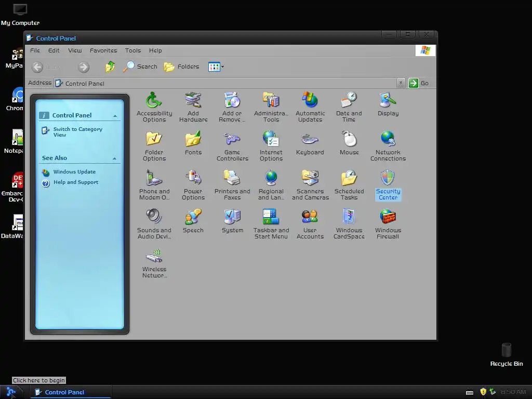Open Sounds and Audio Devices

click(154, 223)
